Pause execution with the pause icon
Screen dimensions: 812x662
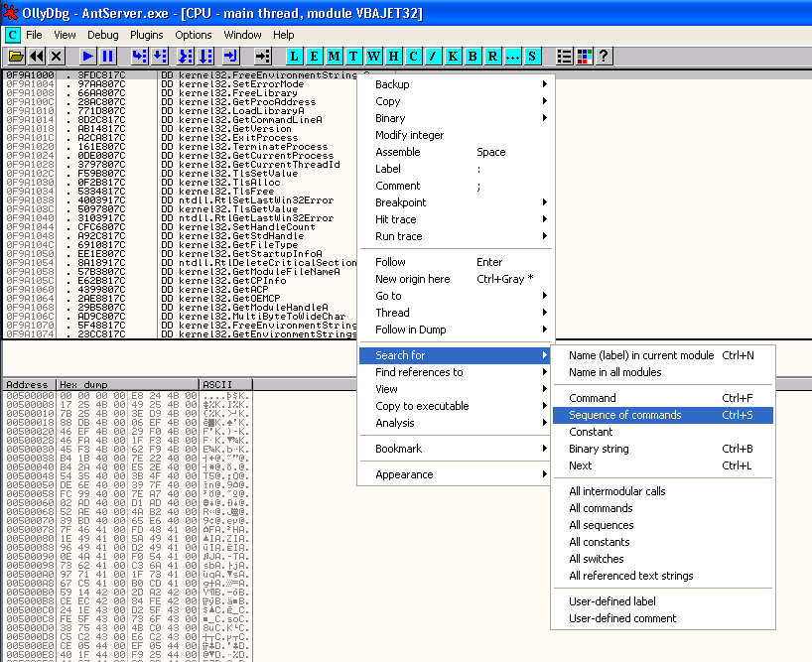[108, 56]
